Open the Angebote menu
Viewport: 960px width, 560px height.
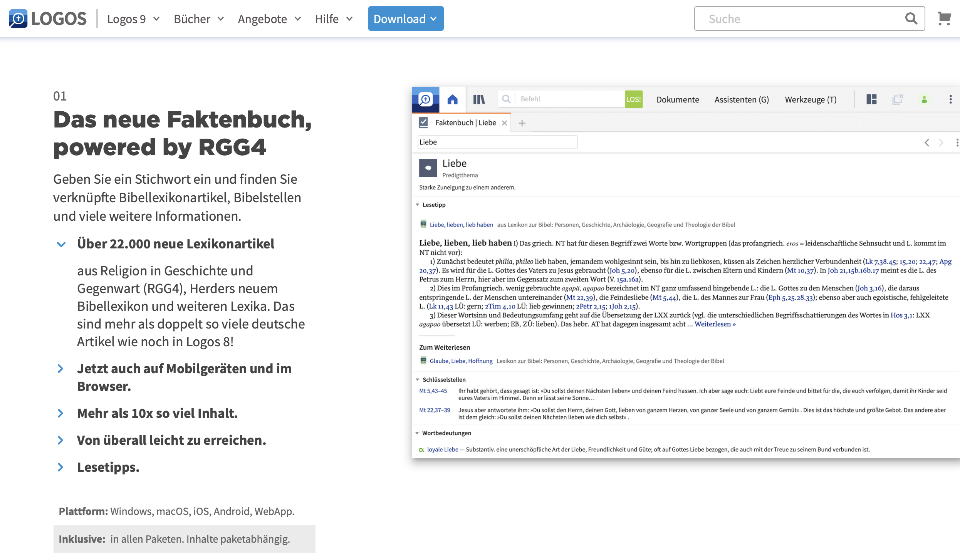tap(269, 18)
